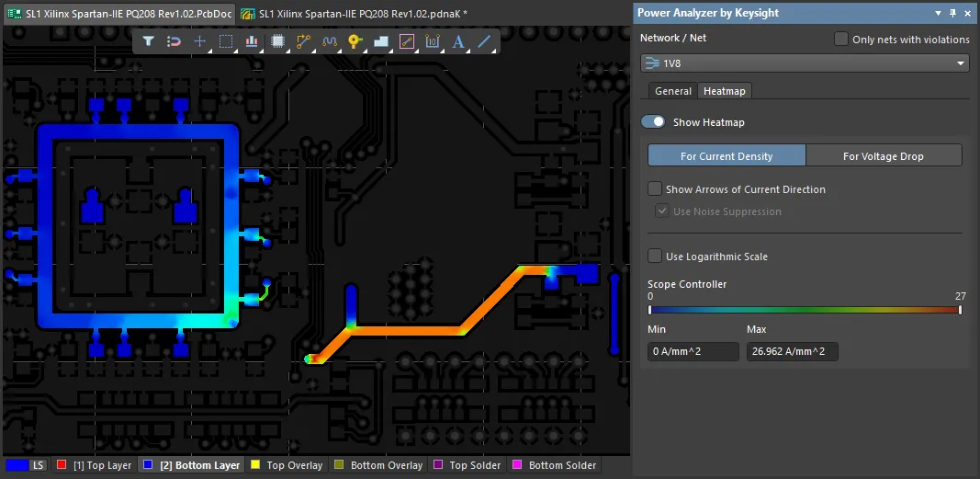
Task: Select the length tuning tool
Action: [330, 41]
